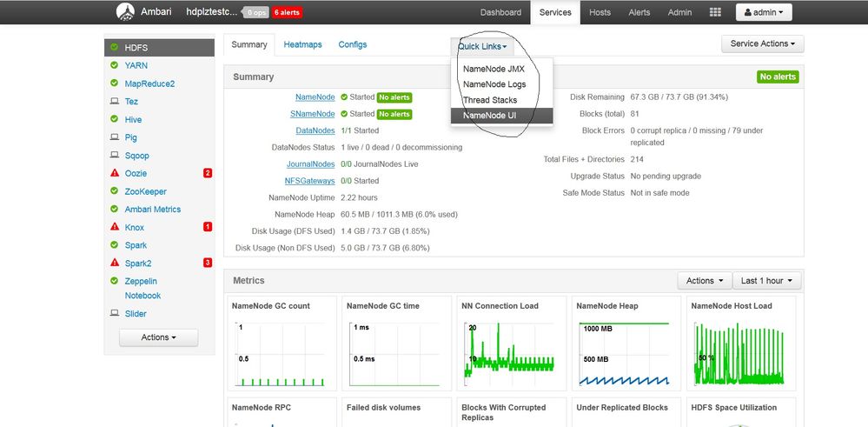Expand the Quick Links dropdown

pos(482,46)
